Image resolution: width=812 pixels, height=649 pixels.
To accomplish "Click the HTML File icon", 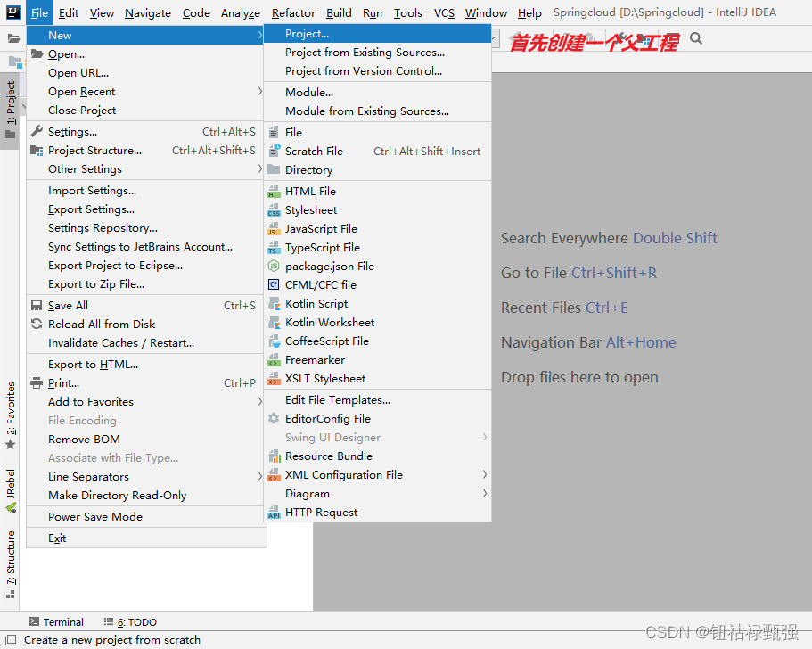I will 274,191.
